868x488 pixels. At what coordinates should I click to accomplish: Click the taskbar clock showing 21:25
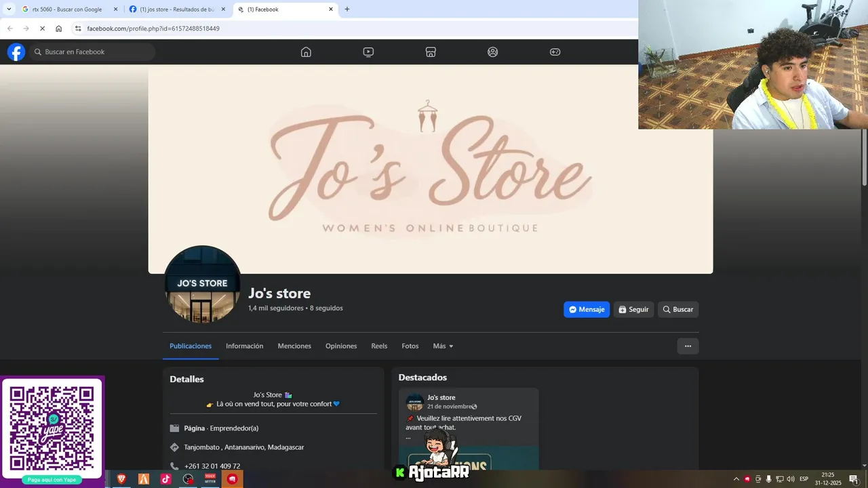coord(828,479)
